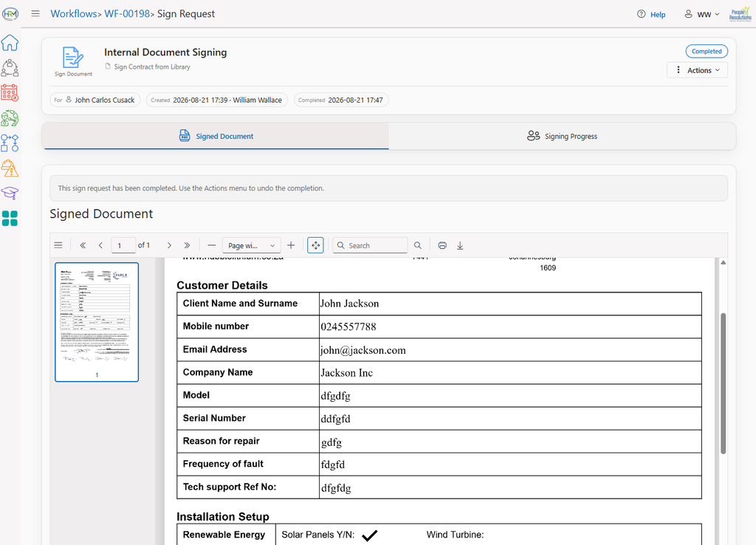The image size is (756, 545).
Task: Toggle the main hamburger navigation menu
Action: [35, 13]
